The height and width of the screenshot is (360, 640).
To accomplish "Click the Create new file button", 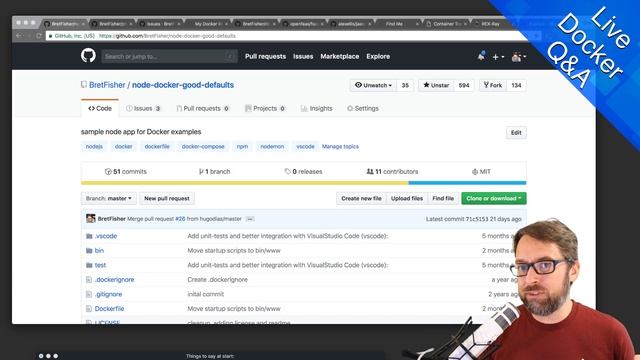I will click(x=361, y=198).
